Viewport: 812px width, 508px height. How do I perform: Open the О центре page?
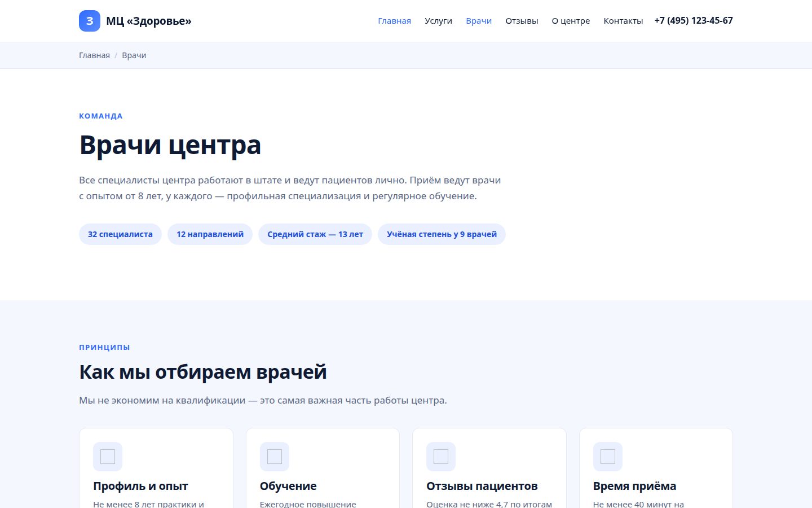[x=571, y=21]
